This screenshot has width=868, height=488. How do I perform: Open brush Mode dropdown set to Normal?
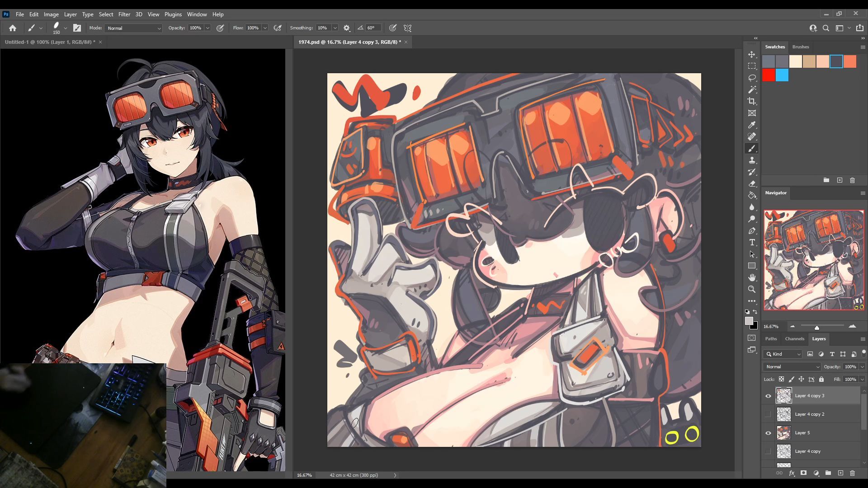(133, 28)
